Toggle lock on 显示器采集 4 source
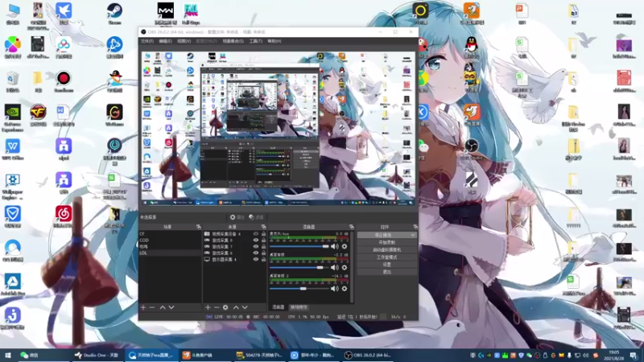 tap(264, 259)
